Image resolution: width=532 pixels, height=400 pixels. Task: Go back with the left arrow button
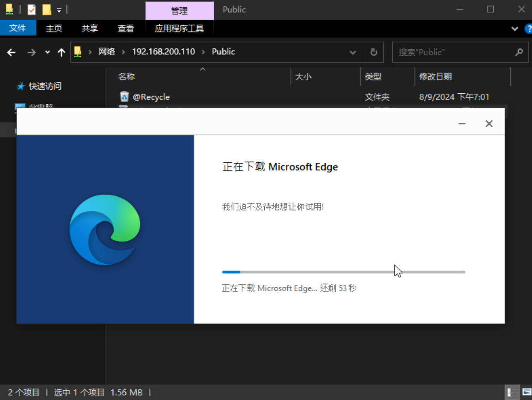click(11, 52)
